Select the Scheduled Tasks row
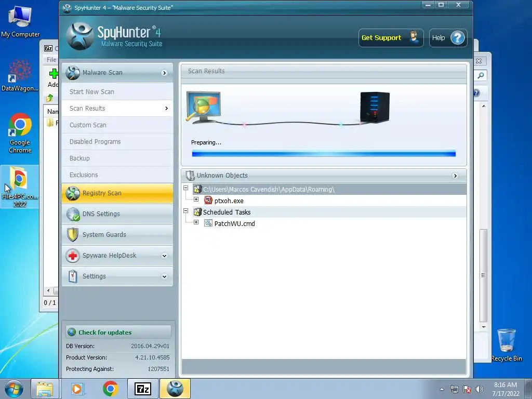This screenshot has height=399, width=532. [329, 212]
